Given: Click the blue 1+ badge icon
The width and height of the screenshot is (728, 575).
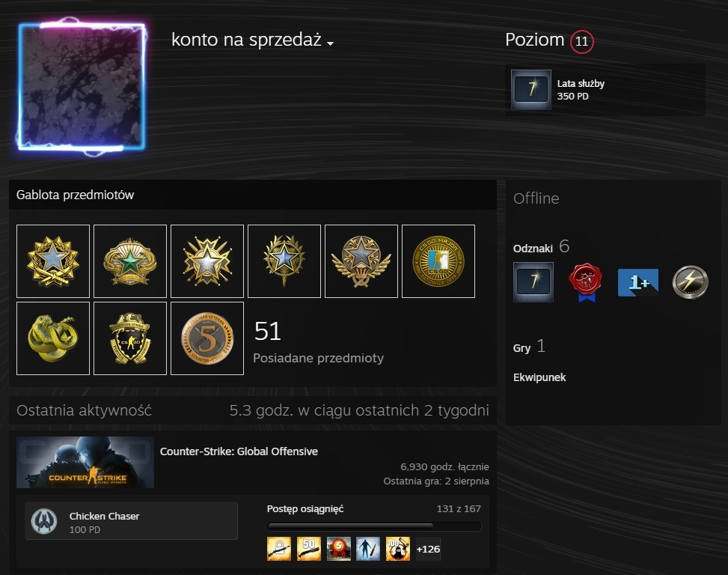Looking at the screenshot, I should (x=638, y=282).
